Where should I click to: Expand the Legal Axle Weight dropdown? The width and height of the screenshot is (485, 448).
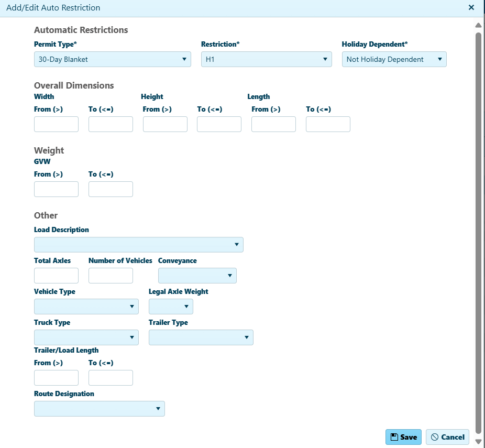tap(171, 307)
